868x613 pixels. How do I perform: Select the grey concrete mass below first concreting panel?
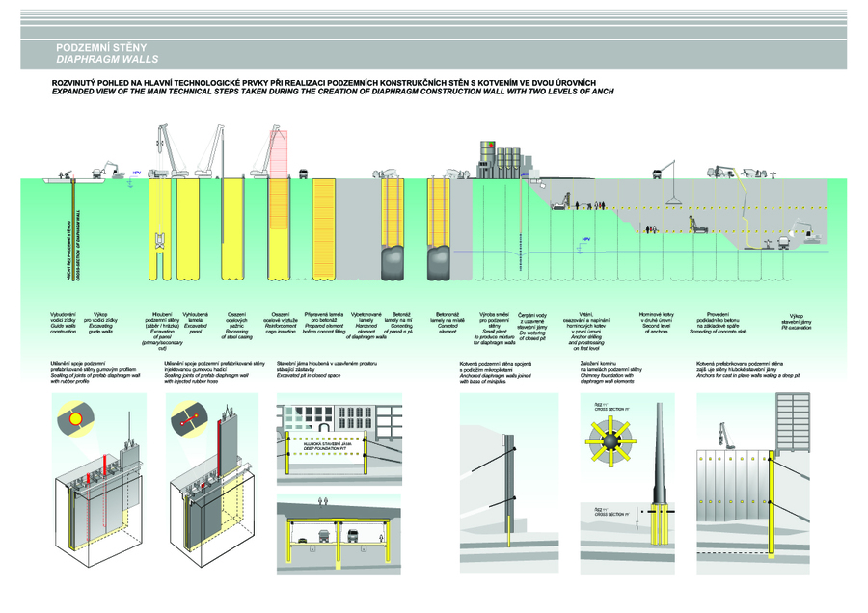[x=393, y=263]
